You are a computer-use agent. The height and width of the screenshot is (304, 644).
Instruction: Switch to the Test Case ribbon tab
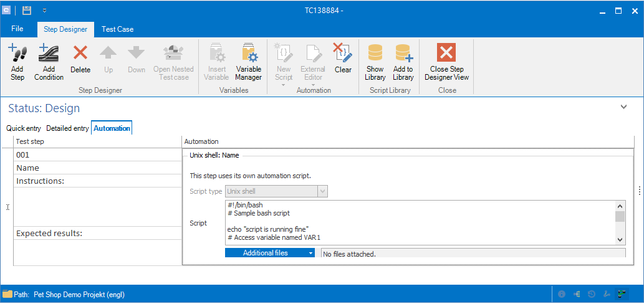tap(117, 29)
